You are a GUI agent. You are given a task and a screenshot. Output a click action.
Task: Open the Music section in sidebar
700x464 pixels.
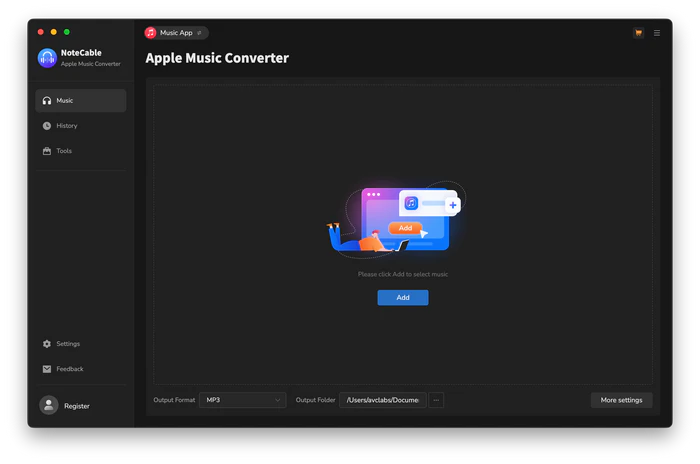click(x=81, y=100)
